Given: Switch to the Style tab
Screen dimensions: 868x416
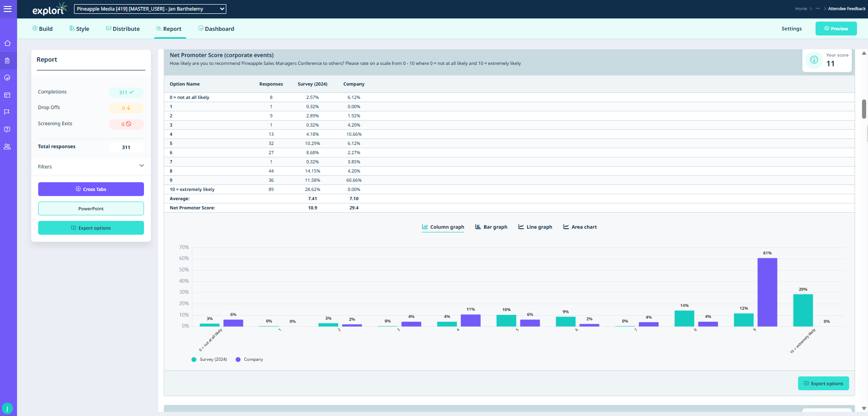Looking at the screenshot, I should tap(79, 29).
